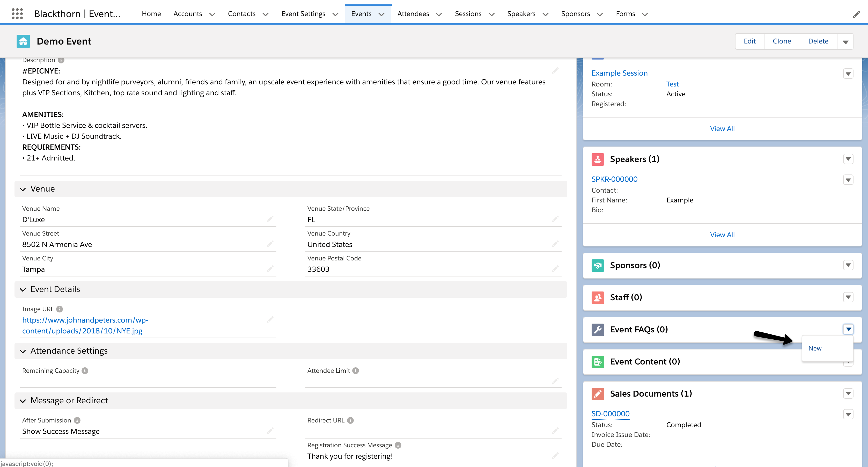Screen dimensions: 868x467
Task: Click View All under Speakers
Action: (722, 235)
